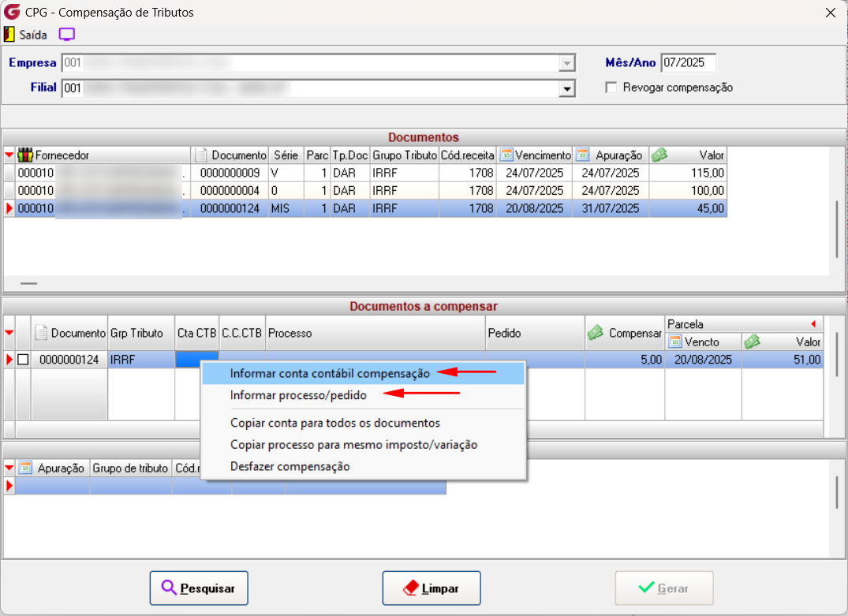This screenshot has width=848, height=616.
Task: Open the Filial dropdown arrow
Action: click(566, 88)
